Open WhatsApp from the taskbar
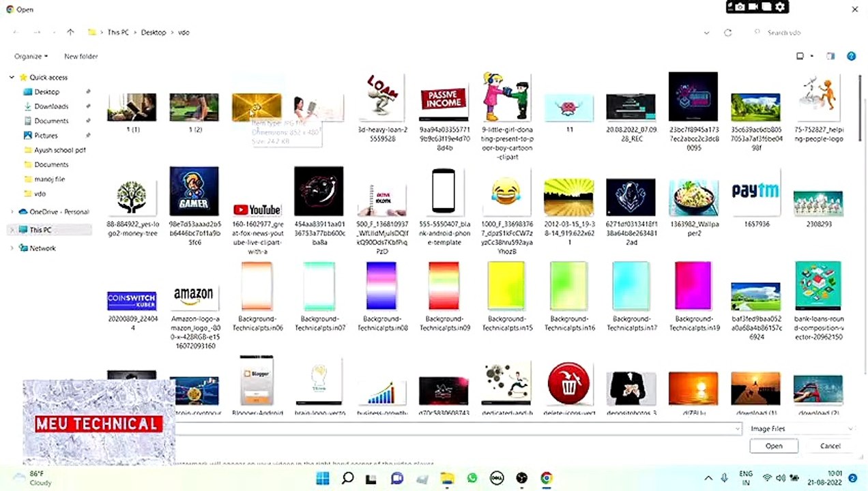Screen dimensions: 868x491 (x=472, y=478)
